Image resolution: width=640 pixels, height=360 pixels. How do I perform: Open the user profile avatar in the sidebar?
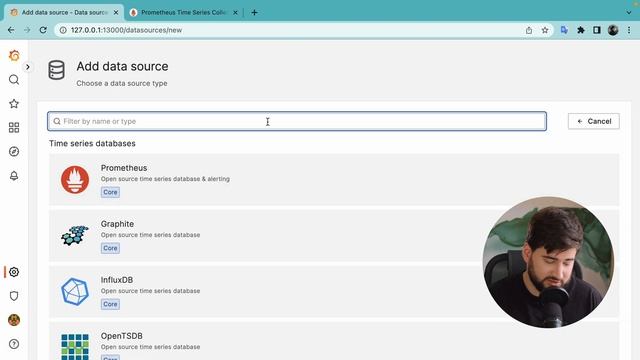click(x=14, y=320)
